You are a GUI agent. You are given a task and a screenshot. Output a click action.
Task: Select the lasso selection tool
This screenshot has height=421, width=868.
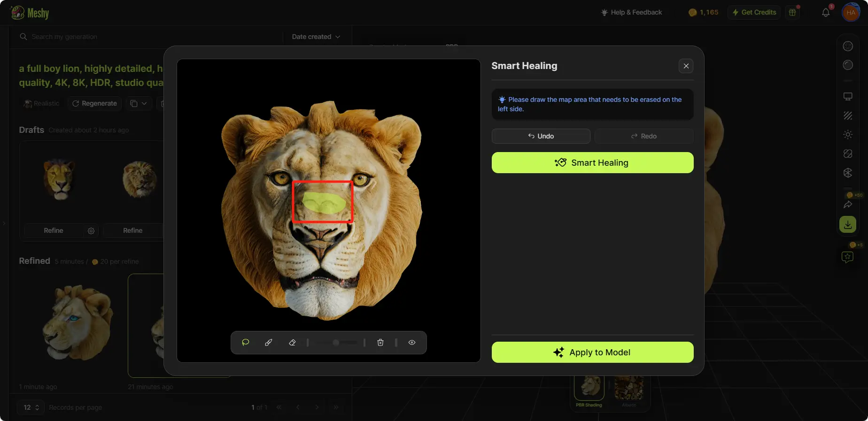(x=246, y=343)
